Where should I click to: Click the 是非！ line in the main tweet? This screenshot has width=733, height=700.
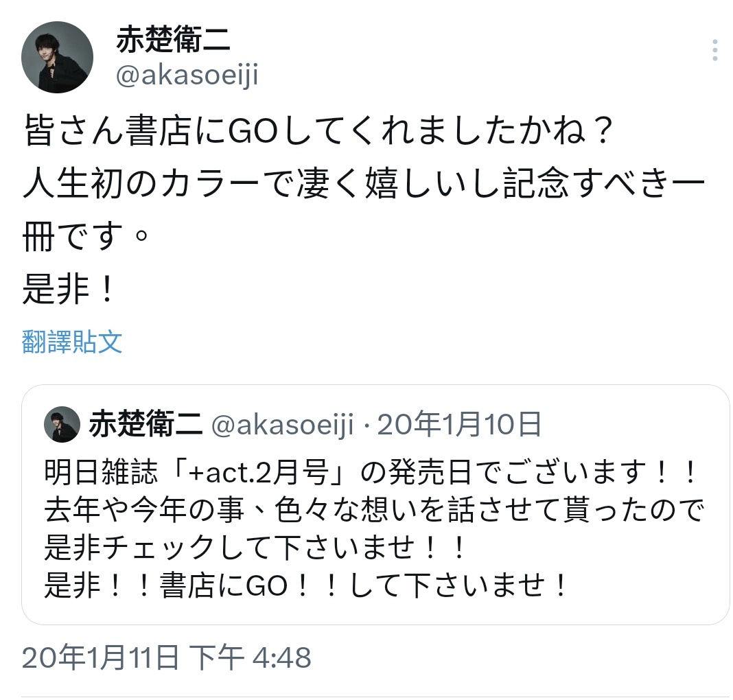point(68,290)
